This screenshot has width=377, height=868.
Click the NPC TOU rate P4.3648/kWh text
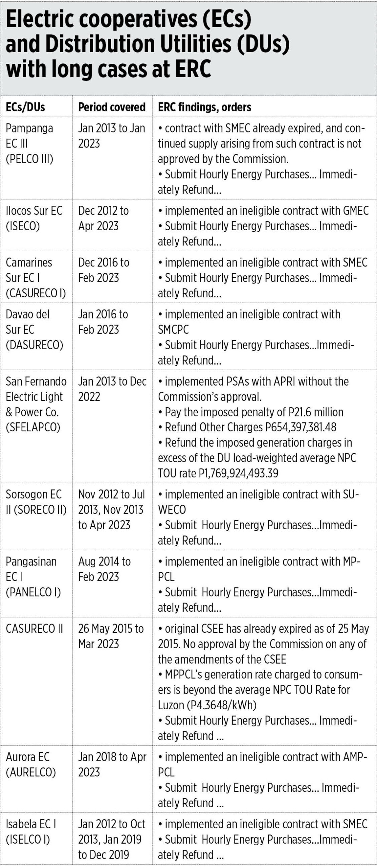207,705
